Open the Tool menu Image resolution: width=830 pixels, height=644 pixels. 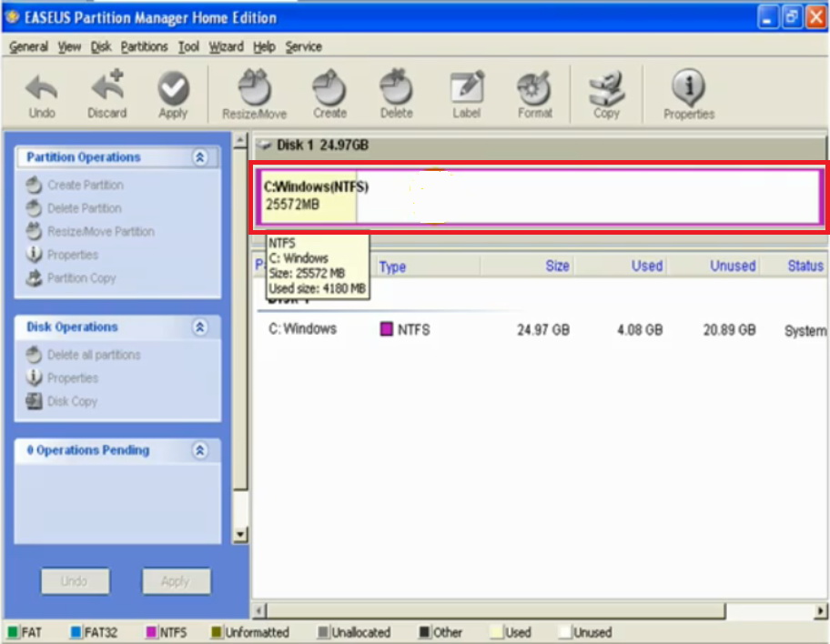(188, 46)
